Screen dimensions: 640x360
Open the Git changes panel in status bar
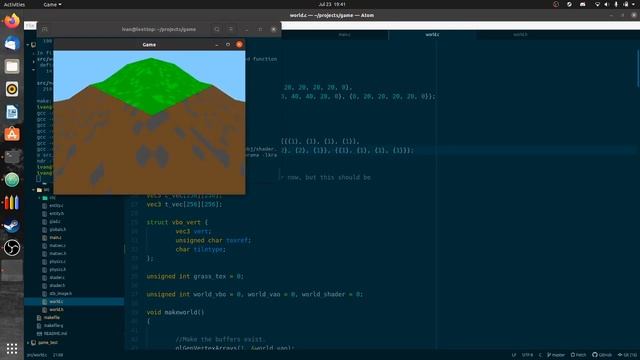coord(627,355)
